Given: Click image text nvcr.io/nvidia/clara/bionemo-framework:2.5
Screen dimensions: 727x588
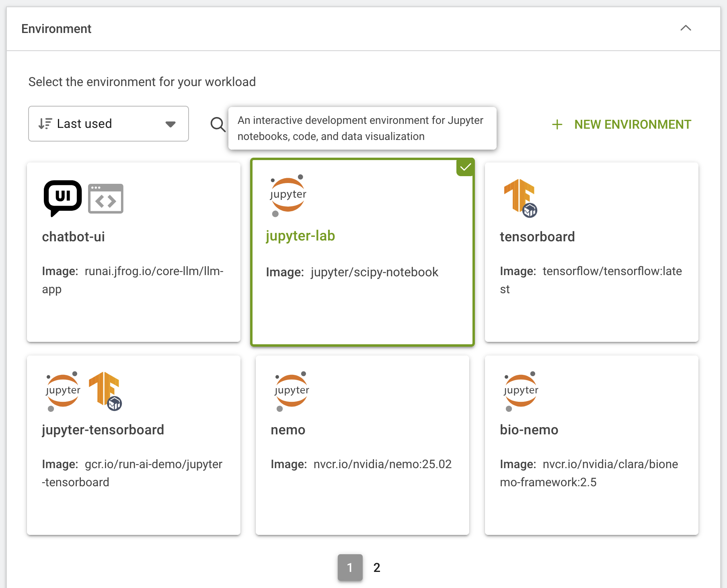Looking at the screenshot, I should point(589,473).
